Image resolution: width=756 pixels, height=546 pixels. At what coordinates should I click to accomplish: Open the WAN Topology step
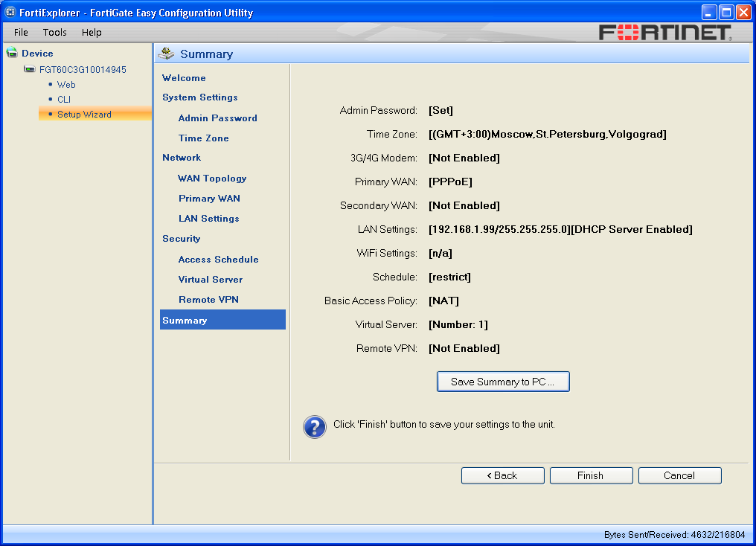pos(212,179)
